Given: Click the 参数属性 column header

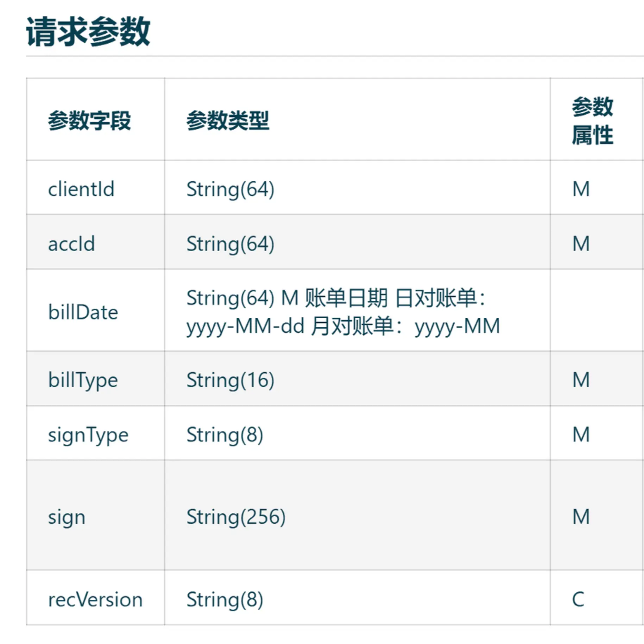Looking at the screenshot, I should [x=592, y=121].
